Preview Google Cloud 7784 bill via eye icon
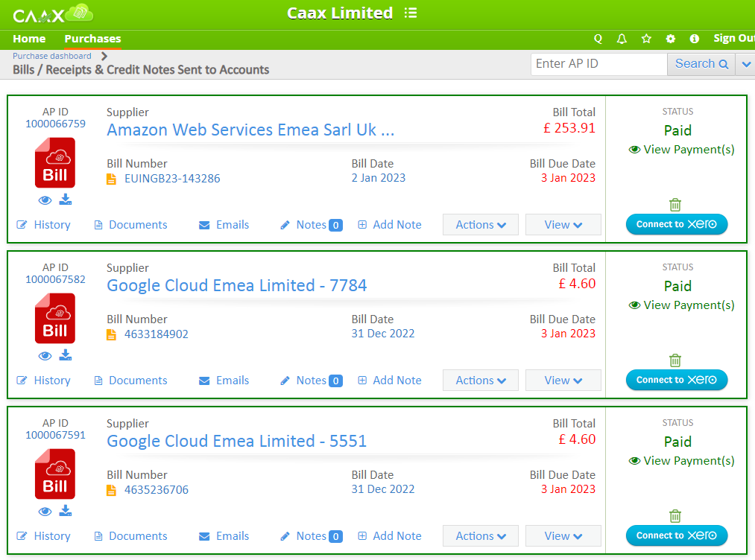Viewport: 755px width, 560px height. point(45,356)
